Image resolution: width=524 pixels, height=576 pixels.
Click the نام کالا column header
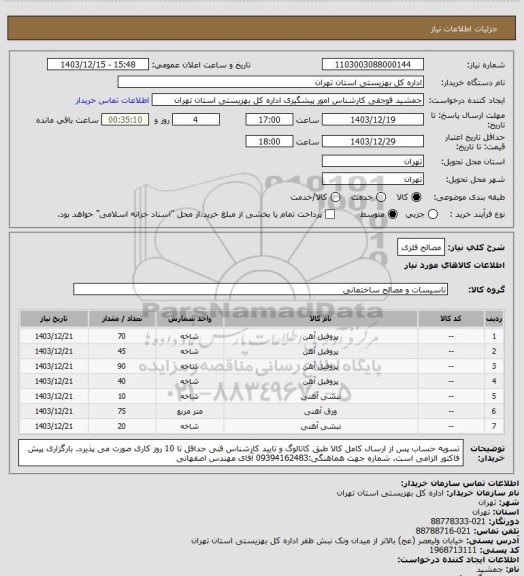[x=320, y=318]
